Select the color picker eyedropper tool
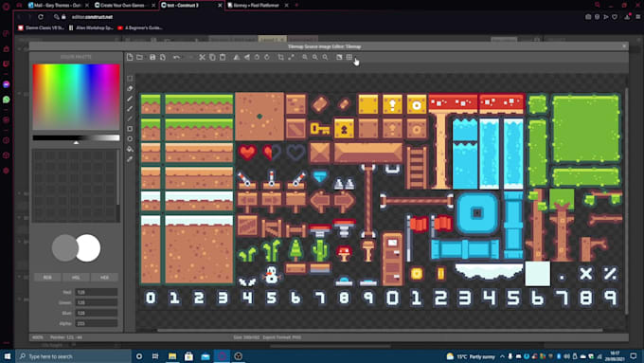Viewport: 644px width, 363px height. point(130,159)
